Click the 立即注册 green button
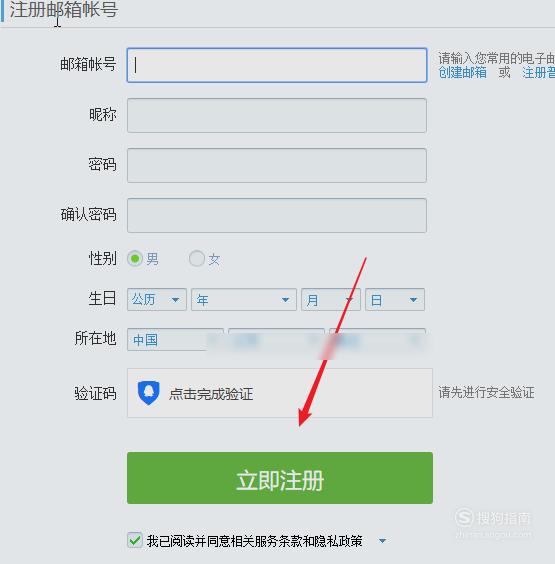The height and width of the screenshot is (564, 555). pos(279,478)
